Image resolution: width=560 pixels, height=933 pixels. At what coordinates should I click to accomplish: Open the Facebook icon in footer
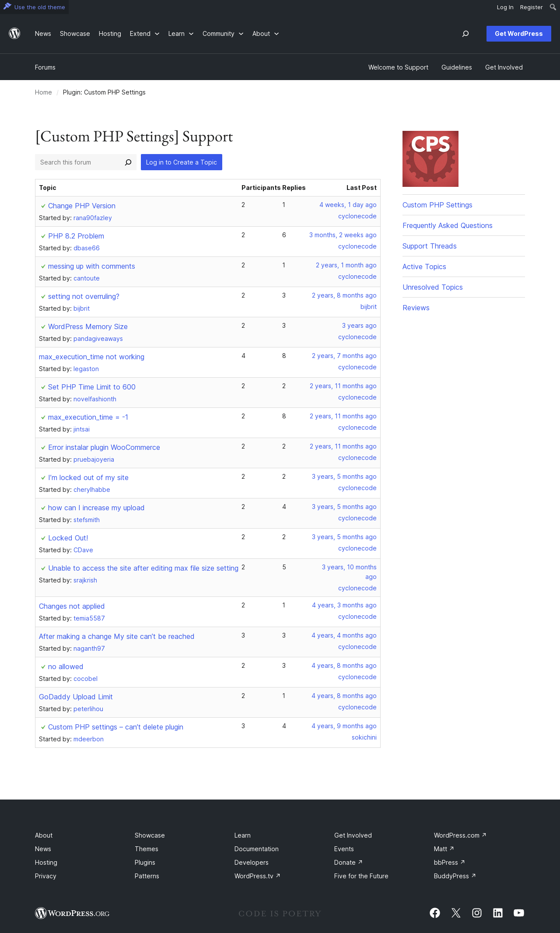point(435,913)
